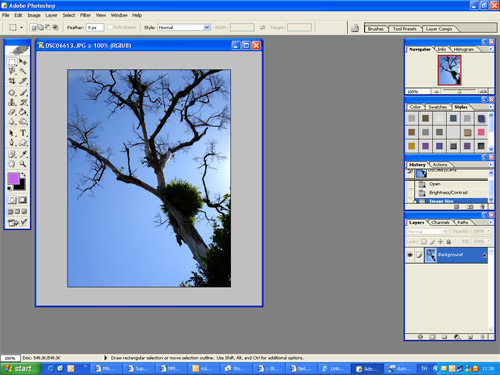Open the layer Opacity dropdown arrow
Viewport: 500px width, 375px height.
click(489, 231)
